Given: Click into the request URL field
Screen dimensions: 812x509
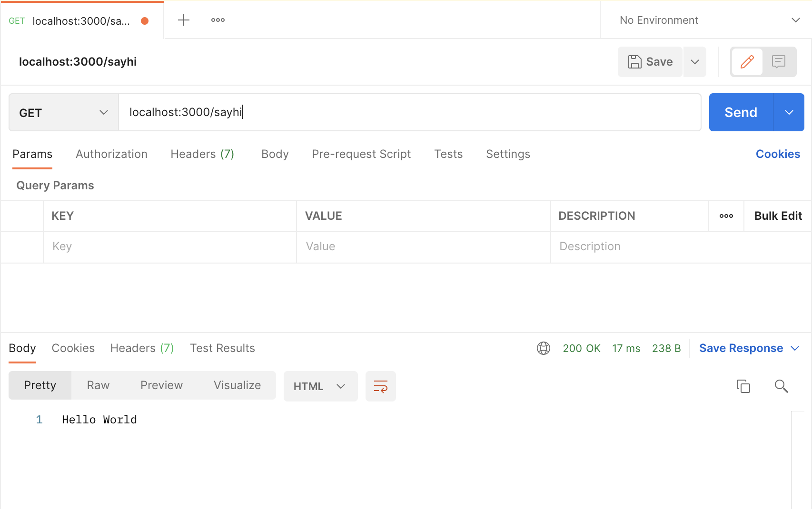Looking at the screenshot, I should click(x=409, y=112).
